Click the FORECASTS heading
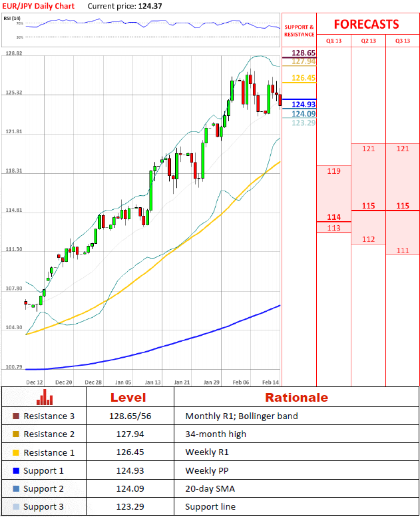Image resolution: width=420 pixels, height=517 pixels. (x=366, y=25)
